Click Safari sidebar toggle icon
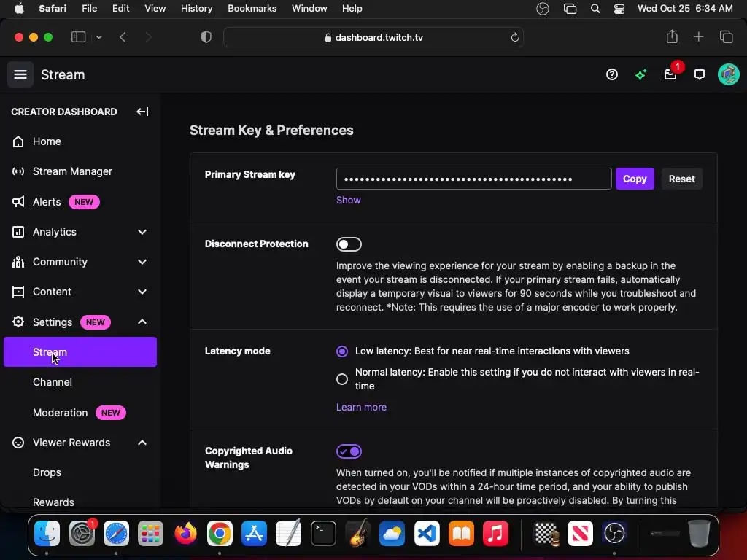747x560 pixels. click(78, 37)
